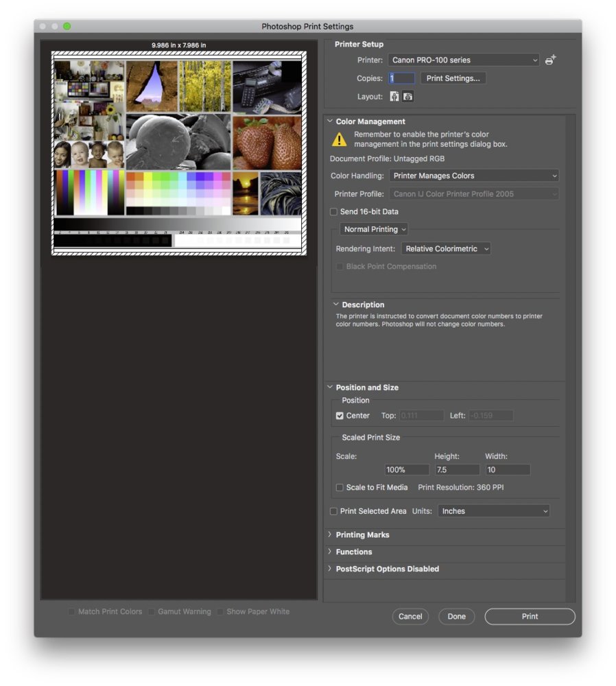Select portrait layout orientation icon
Screen dimensions: 616x686
394,97
